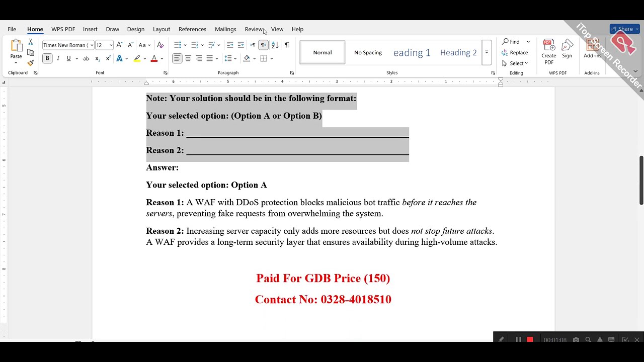
Task: Decrease paragraph indent
Action: [x=230, y=45]
